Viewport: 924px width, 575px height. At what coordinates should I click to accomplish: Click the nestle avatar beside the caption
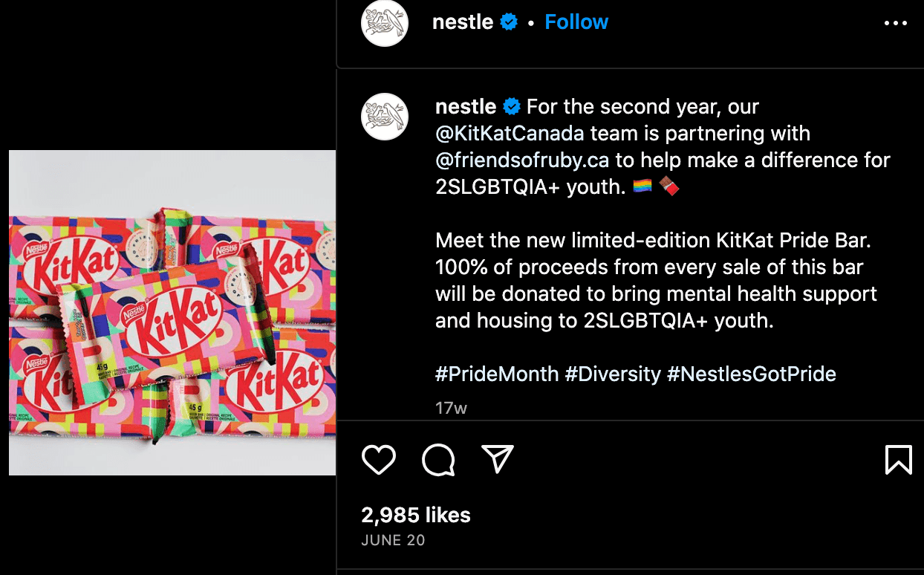tap(385, 117)
